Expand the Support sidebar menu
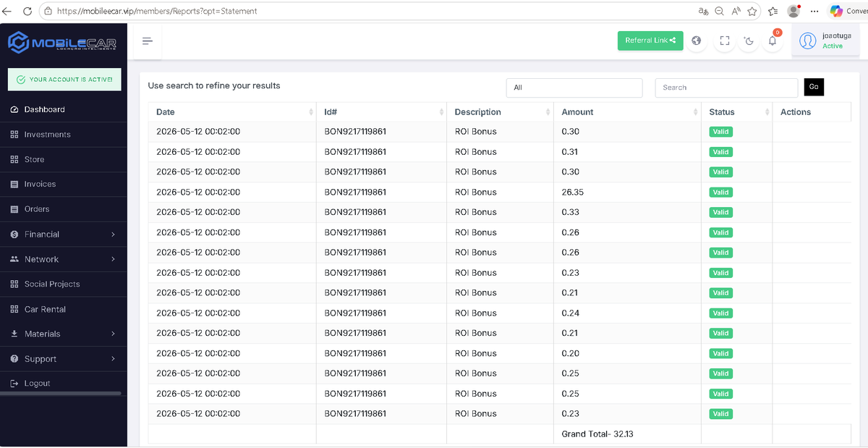The height and width of the screenshot is (448, 868). click(64, 359)
